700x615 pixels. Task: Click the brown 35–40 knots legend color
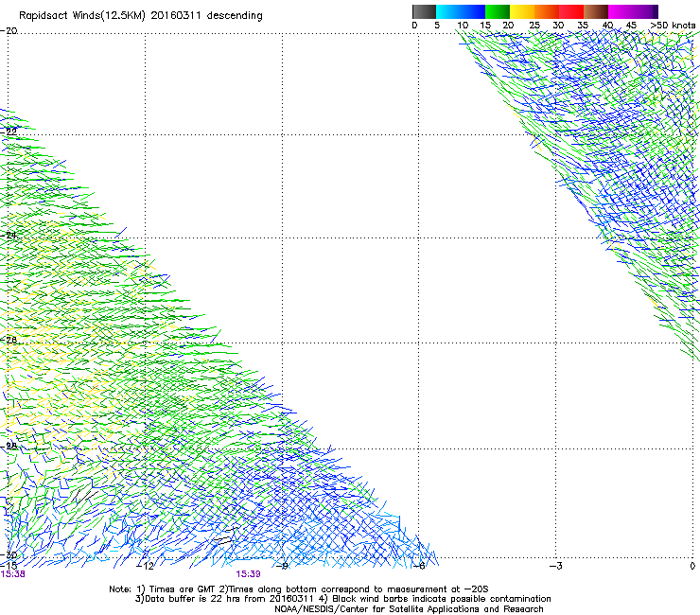(x=596, y=11)
